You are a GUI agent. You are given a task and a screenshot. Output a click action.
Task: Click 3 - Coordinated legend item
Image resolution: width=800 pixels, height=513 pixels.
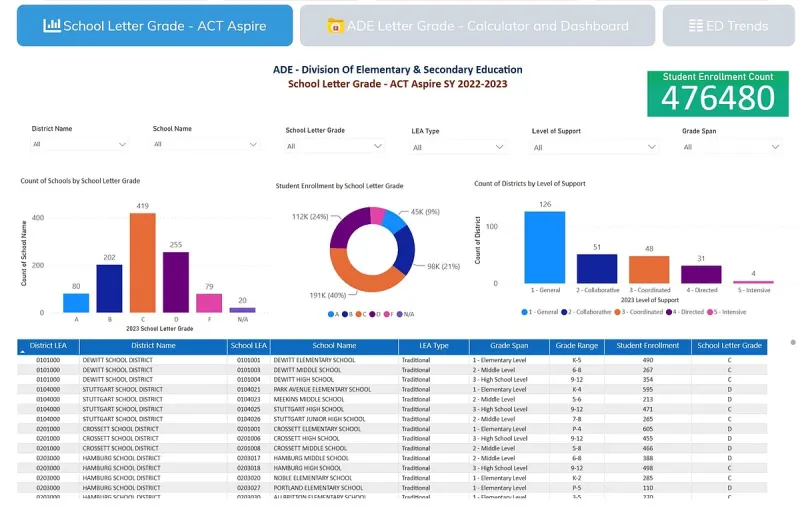[639, 312]
